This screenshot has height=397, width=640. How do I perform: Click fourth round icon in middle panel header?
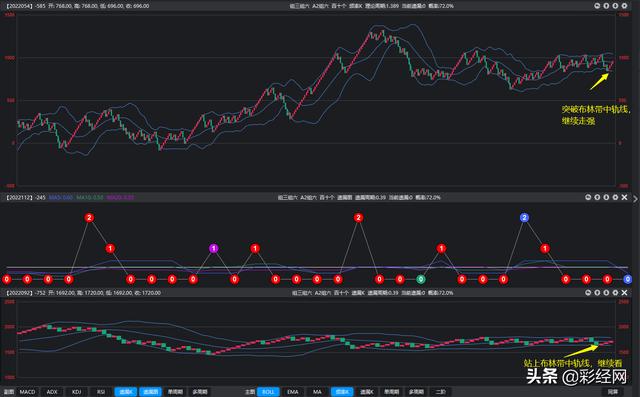tap(615, 197)
